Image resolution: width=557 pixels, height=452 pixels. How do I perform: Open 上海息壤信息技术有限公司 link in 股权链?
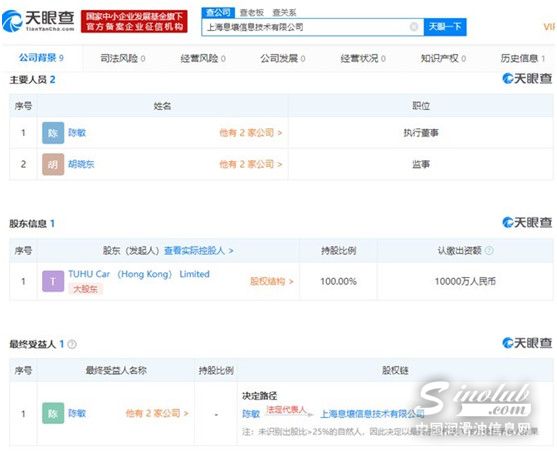(372, 414)
